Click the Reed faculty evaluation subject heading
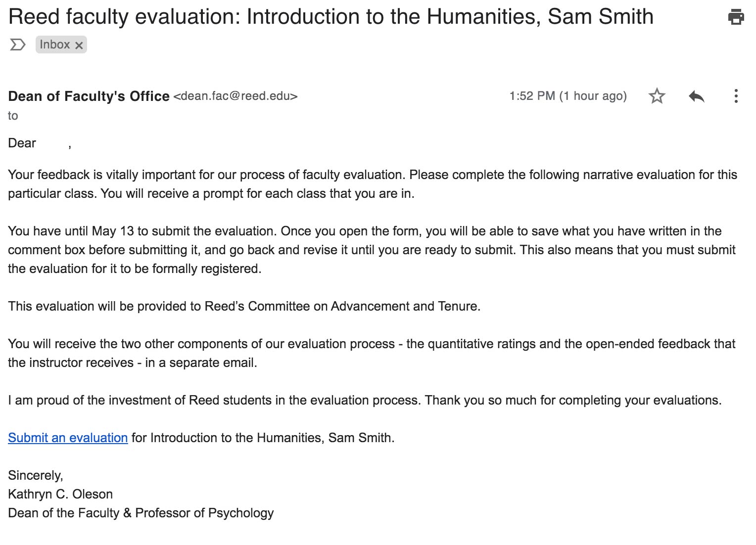 pos(331,17)
